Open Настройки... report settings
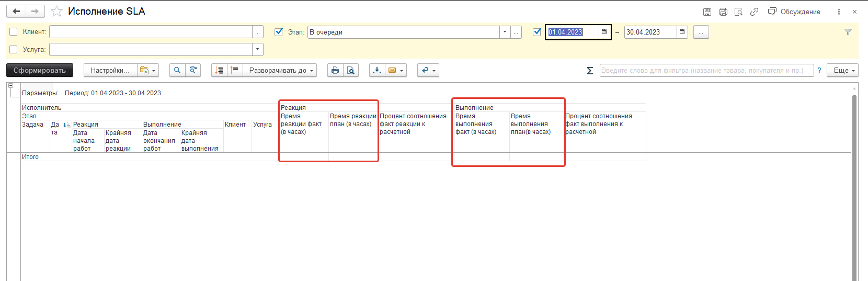The height and width of the screenshot is (281, 868). coord(110,70)
